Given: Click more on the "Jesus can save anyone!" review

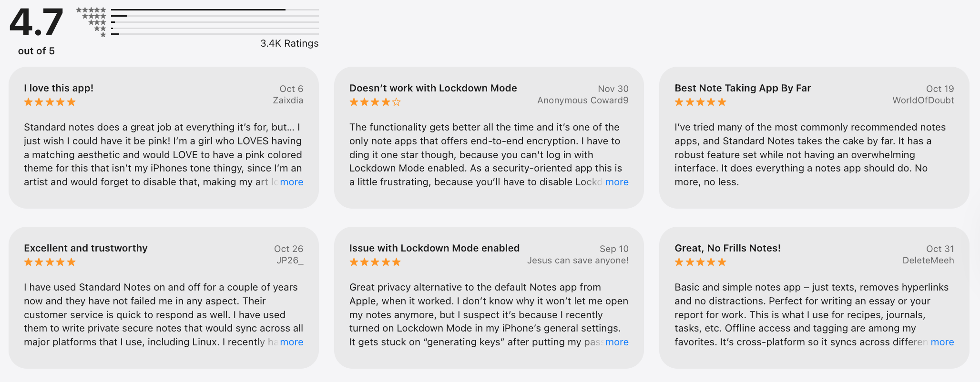Looking at the screenshot, I should tap(617, 342).
